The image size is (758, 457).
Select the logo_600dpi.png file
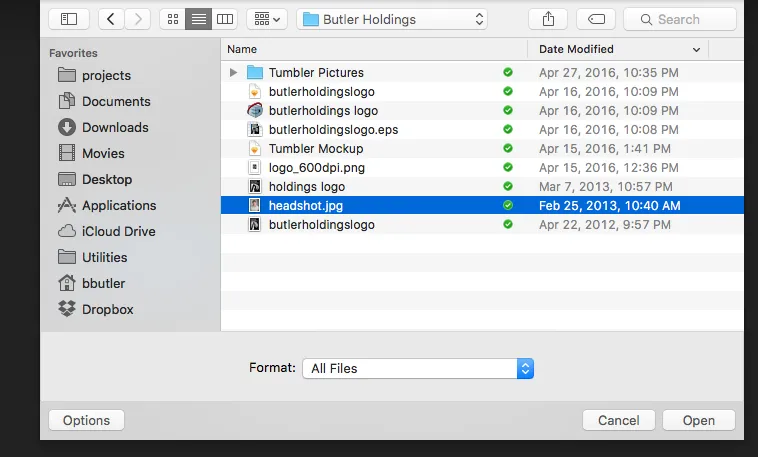(482, 167)
